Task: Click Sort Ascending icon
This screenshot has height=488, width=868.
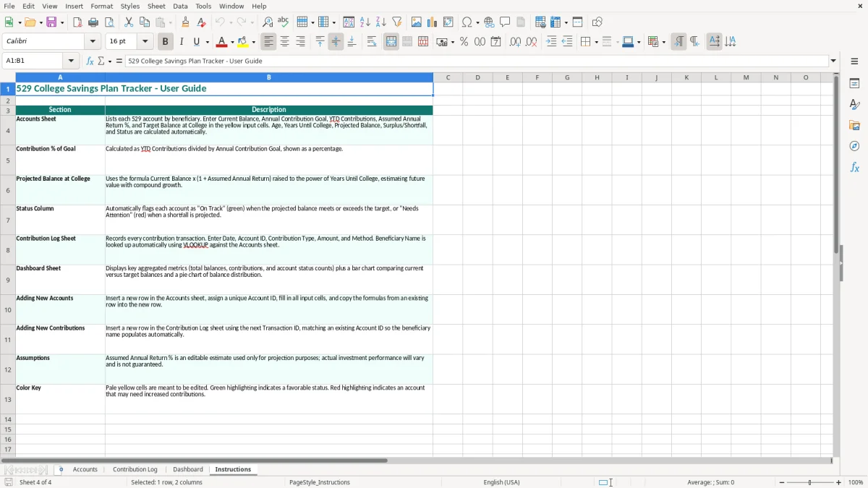Action: point(365,22)
